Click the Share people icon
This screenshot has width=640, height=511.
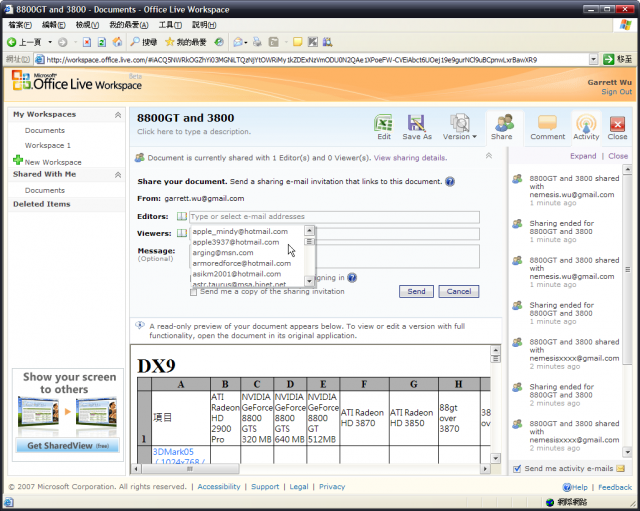point(504,123)
